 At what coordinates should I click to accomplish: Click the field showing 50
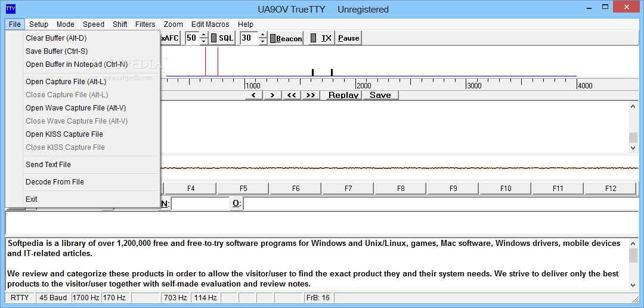click(x=192, y=38)
